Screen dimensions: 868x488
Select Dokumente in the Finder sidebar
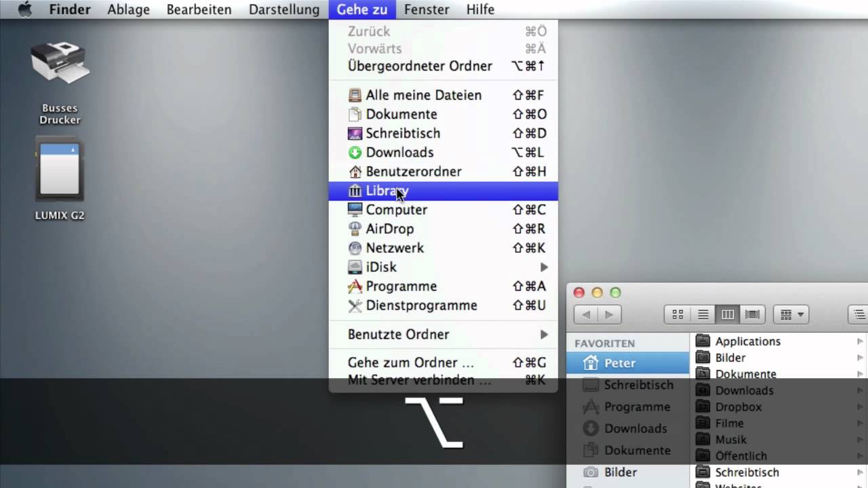628,450
